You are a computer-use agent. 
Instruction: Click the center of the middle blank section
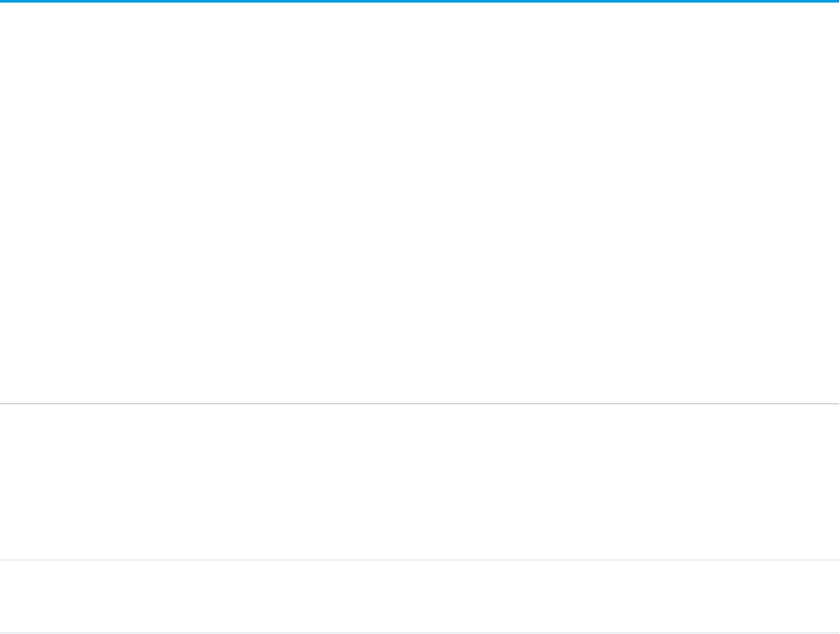coord(420,481)
